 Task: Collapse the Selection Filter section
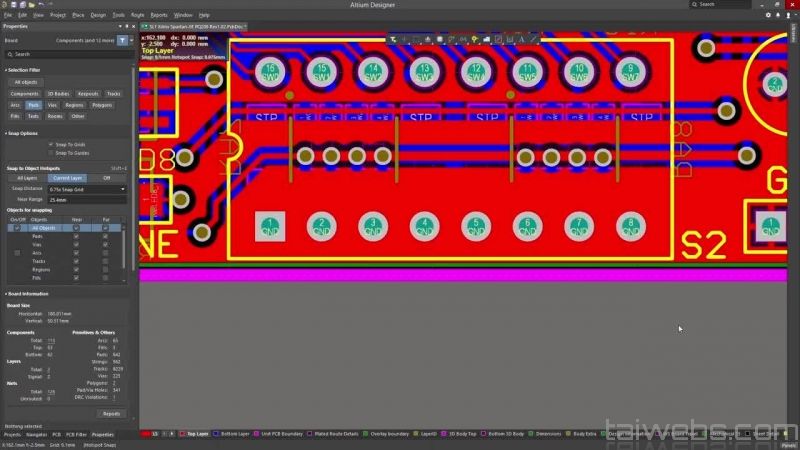pyautogui.click(x=6, y=70)
